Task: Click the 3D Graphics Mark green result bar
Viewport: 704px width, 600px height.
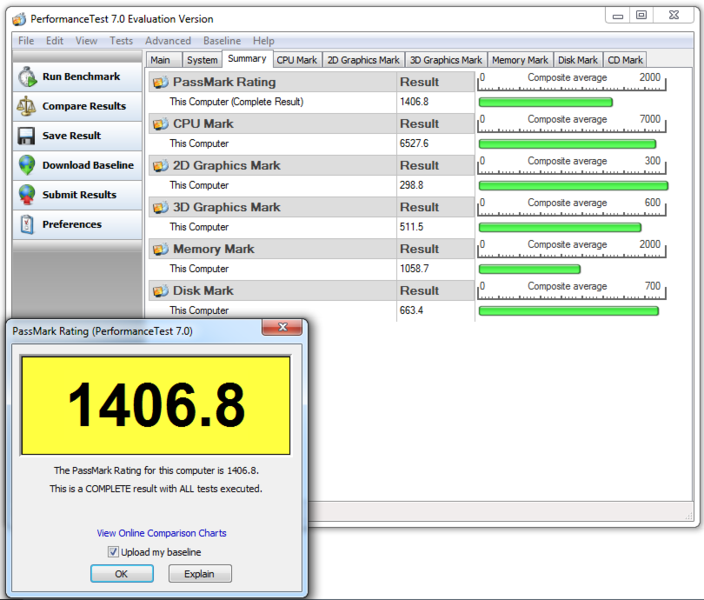Action: (x=560, y=228)
